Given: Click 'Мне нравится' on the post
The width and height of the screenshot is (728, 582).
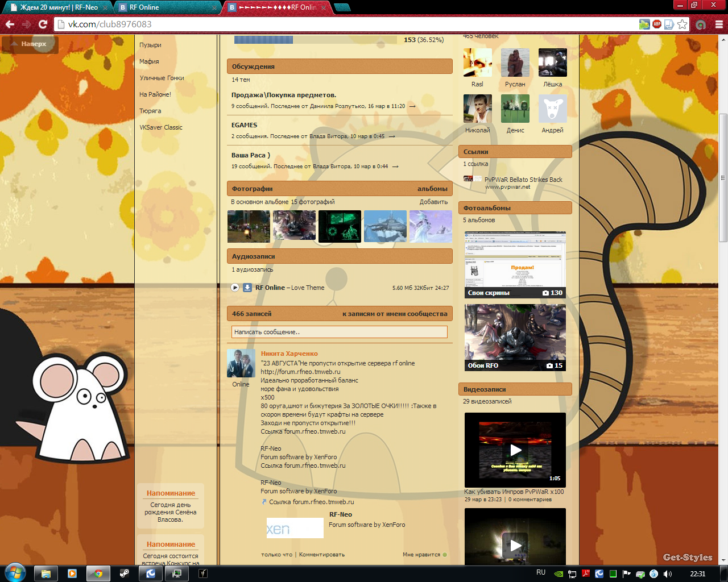Looking at the screenshot, I should tap(424, 555).
